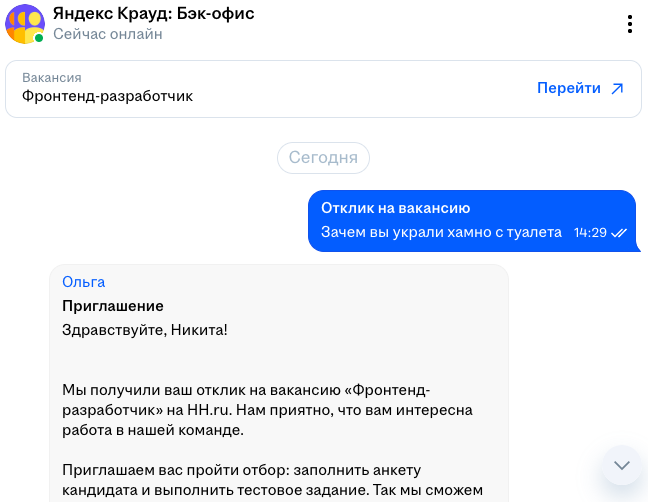The height and width of the screenshot is (502, 648).
Task: Open the three-dot chat options menu
Action: (x=629, y=24)
